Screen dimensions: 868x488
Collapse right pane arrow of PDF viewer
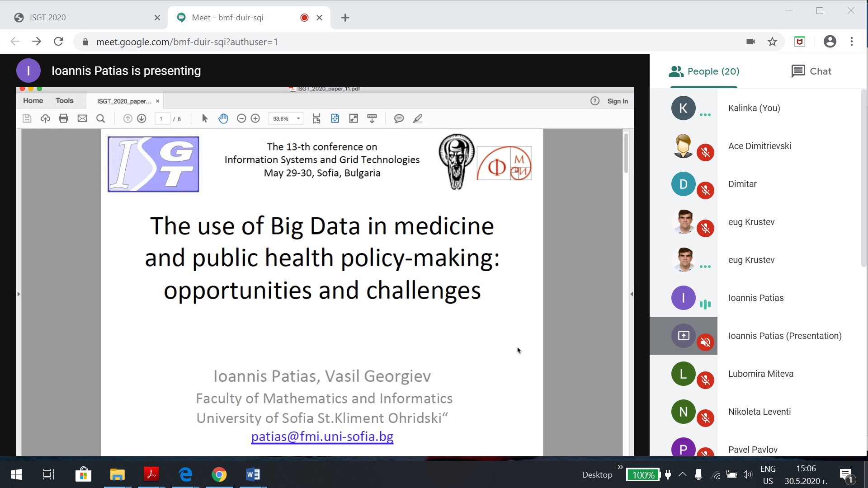[x=632, y=294]
